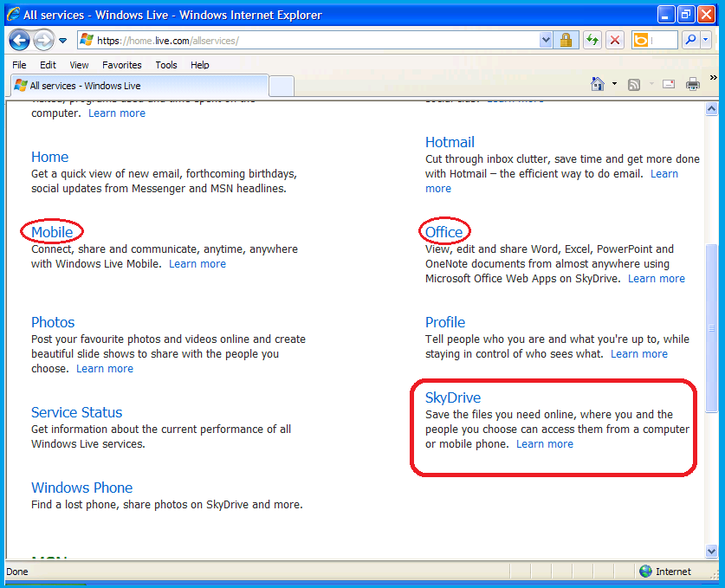Open the search provider options dropdown
Screen dimensions: 725x588
coord(705,40)
